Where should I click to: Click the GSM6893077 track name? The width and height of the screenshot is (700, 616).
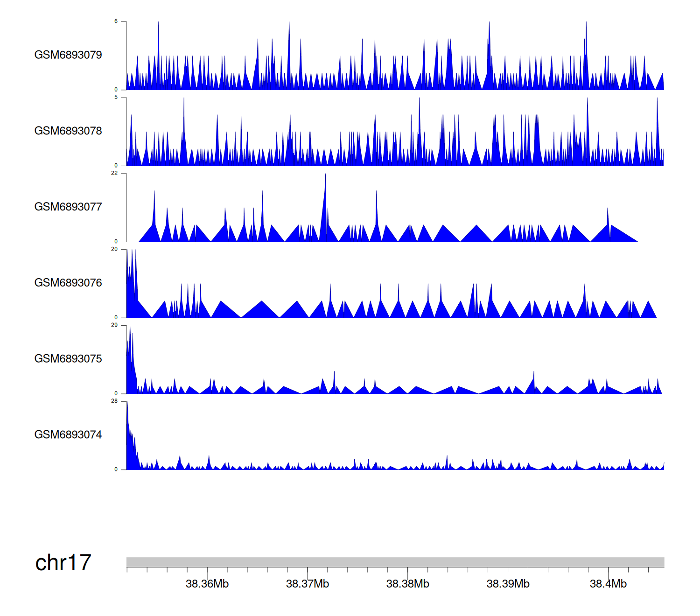(x=68, y=207)
